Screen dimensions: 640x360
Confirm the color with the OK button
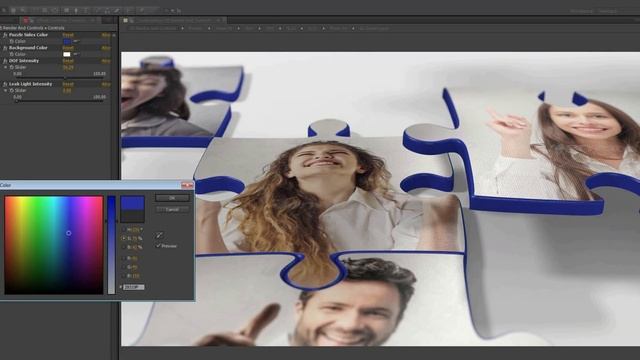click(x=172, y=198)
